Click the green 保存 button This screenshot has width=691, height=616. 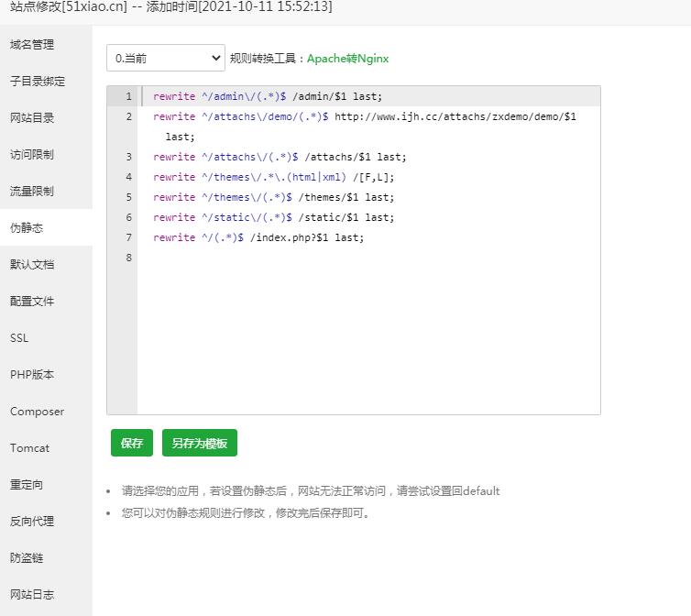132,443
